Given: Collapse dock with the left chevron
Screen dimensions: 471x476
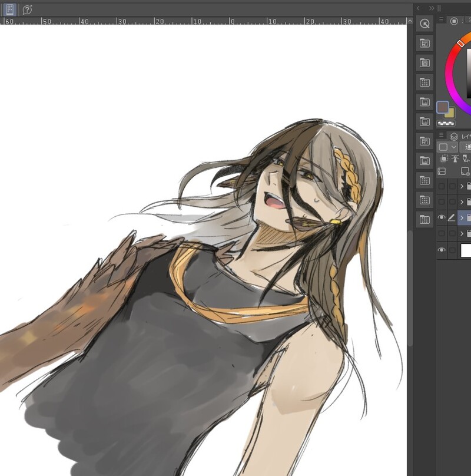Looking at the screenshot, I should 419,8.
